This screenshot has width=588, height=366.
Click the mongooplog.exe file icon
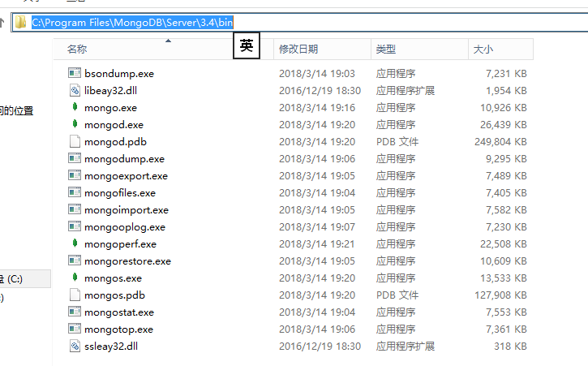[75, 226]
